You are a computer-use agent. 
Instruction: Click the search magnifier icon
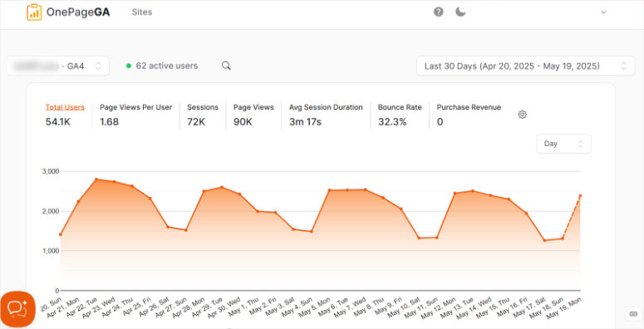(226, 66)
